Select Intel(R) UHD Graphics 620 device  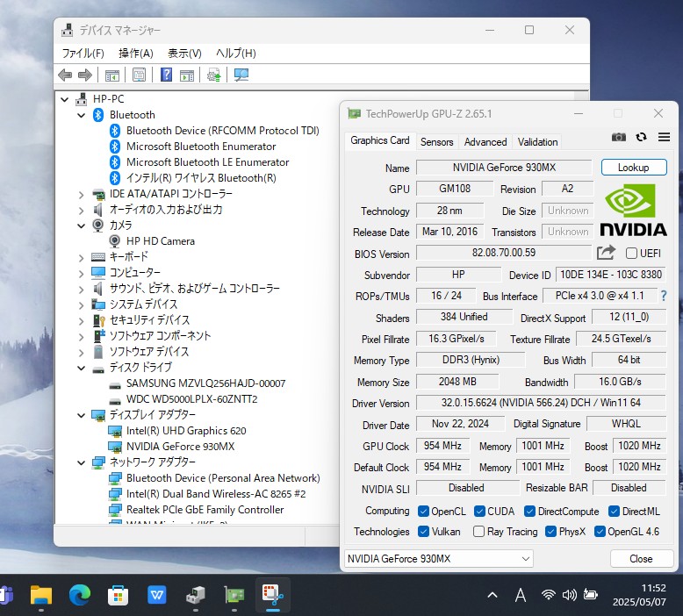pos(186,431)
